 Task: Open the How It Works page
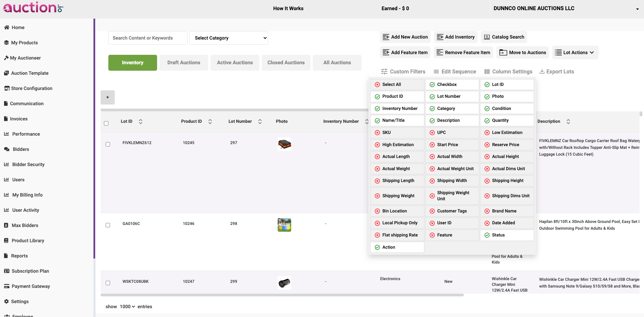pyautogui.click(x=288, y=8)
